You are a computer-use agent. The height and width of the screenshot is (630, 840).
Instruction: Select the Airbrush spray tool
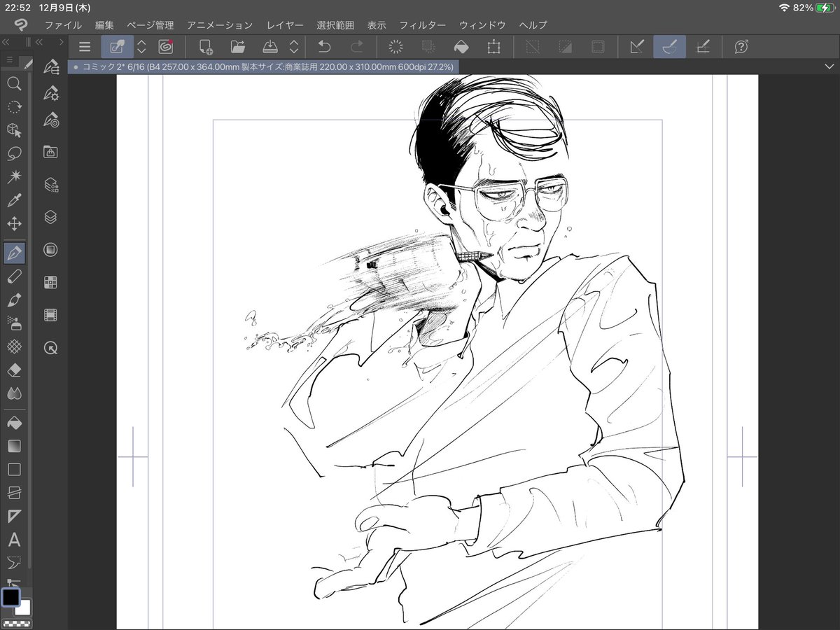[x=13, y=323]
